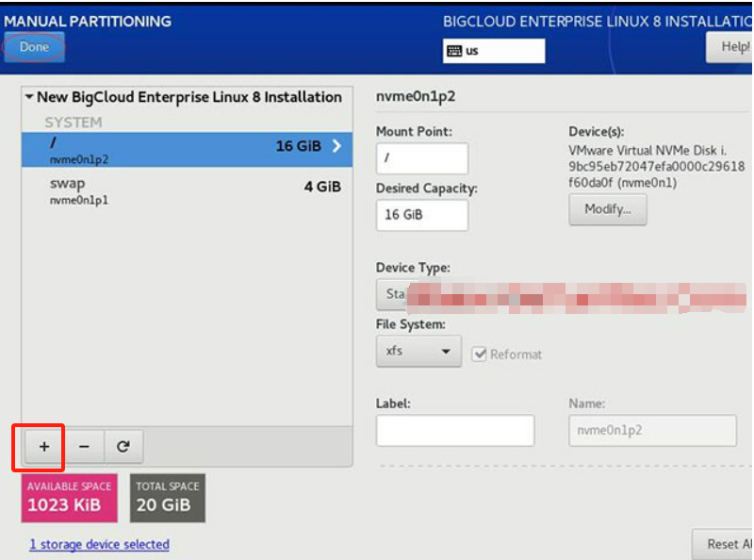Click the Desired Capacity input field

(422, 215)
